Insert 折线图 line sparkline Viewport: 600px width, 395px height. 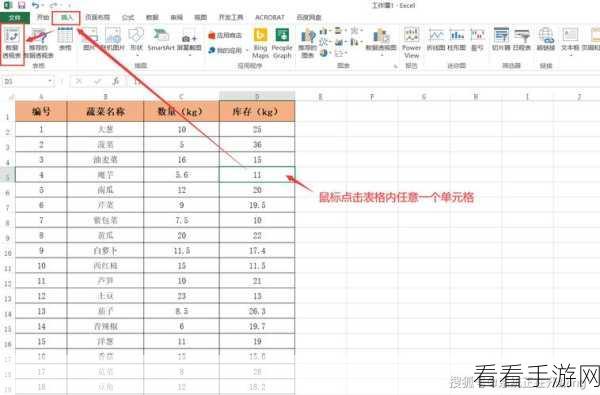click(435, 39)
